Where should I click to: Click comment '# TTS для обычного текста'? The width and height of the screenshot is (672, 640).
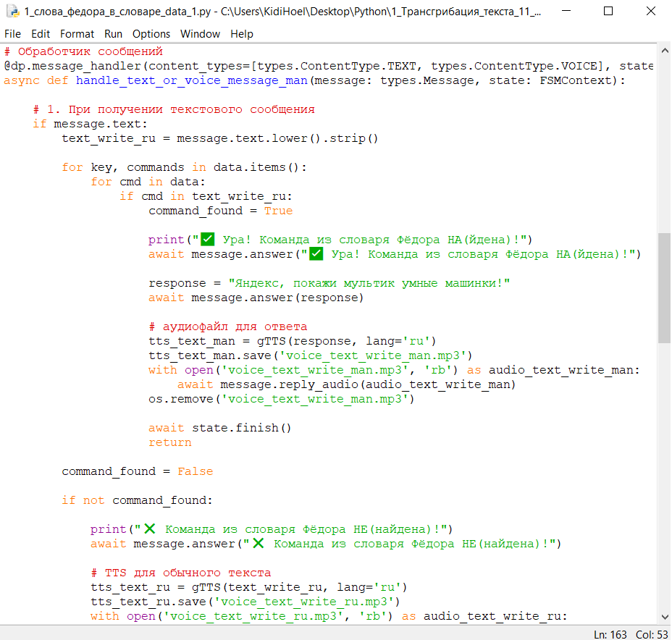pyautogui.click(x=181, y=573)
